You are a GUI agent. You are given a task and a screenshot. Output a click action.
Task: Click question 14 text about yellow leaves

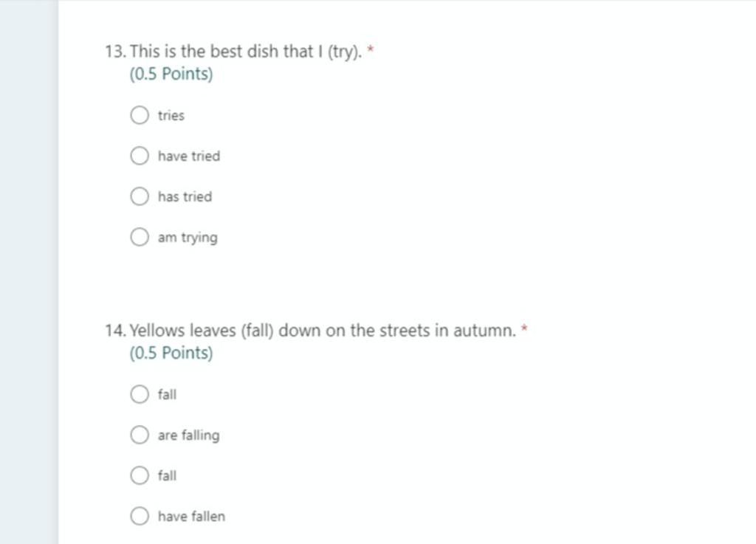tap(323, 331)
